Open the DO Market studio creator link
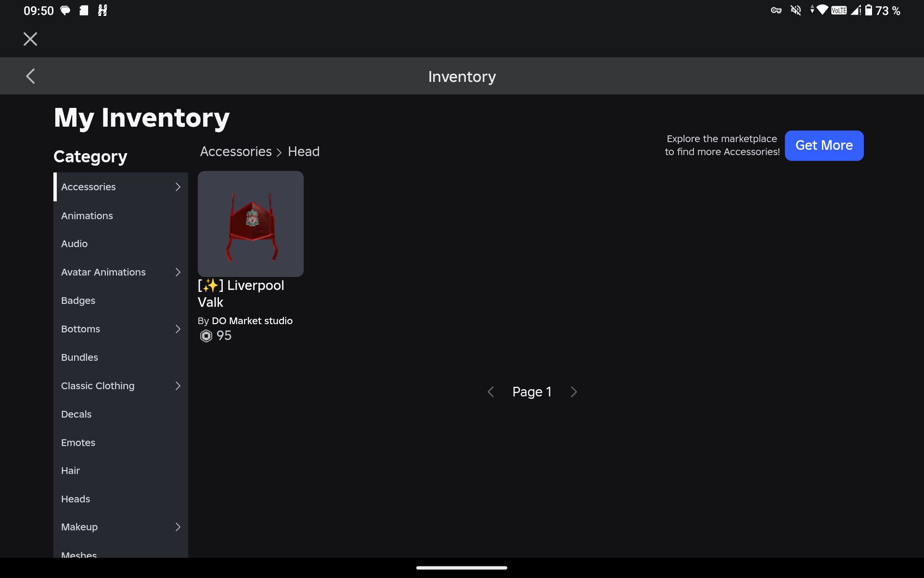Viewport: 924px width, 578px height. pyautogui.click(x=252, y=321)
